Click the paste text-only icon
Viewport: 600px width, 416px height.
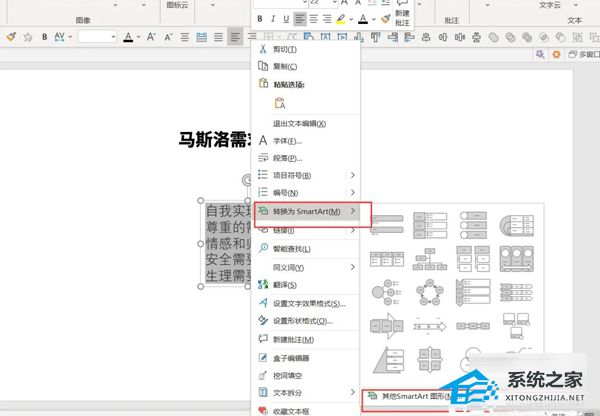279,103
